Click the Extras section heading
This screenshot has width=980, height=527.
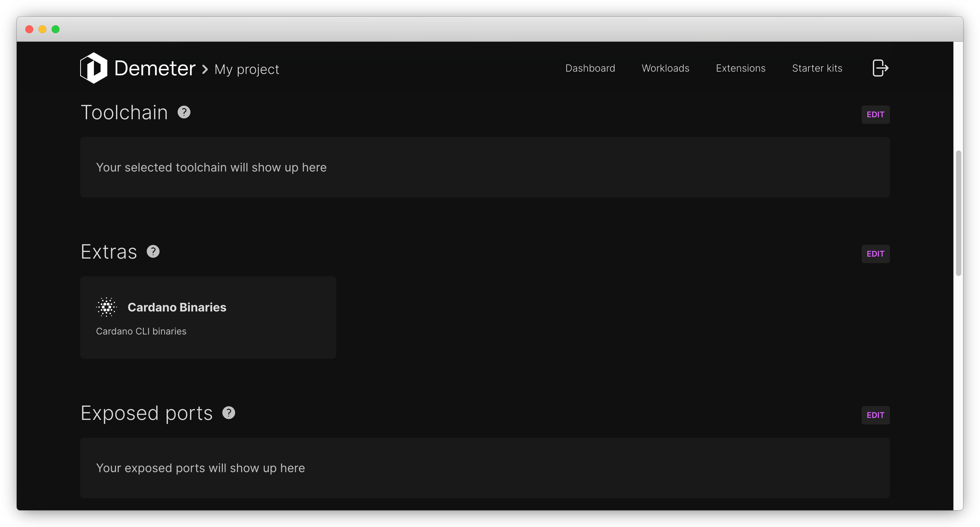tap(109, 252)
